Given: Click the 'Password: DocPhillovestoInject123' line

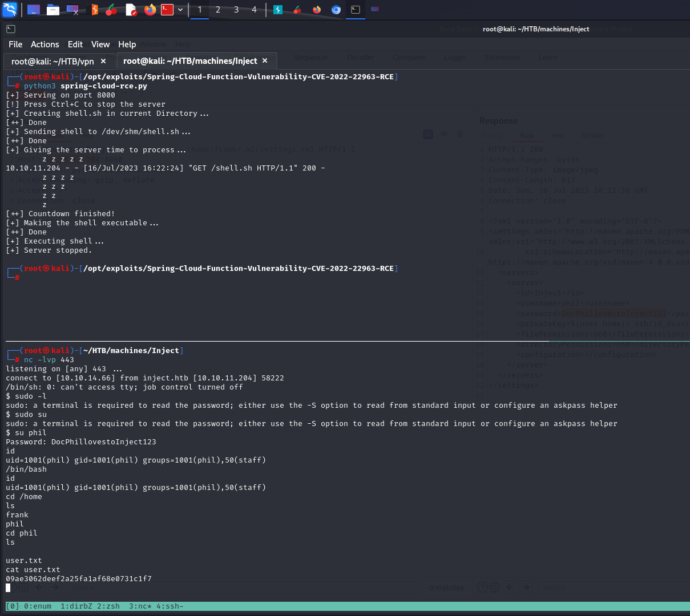Looking at the screenshot, I should 81,442.
